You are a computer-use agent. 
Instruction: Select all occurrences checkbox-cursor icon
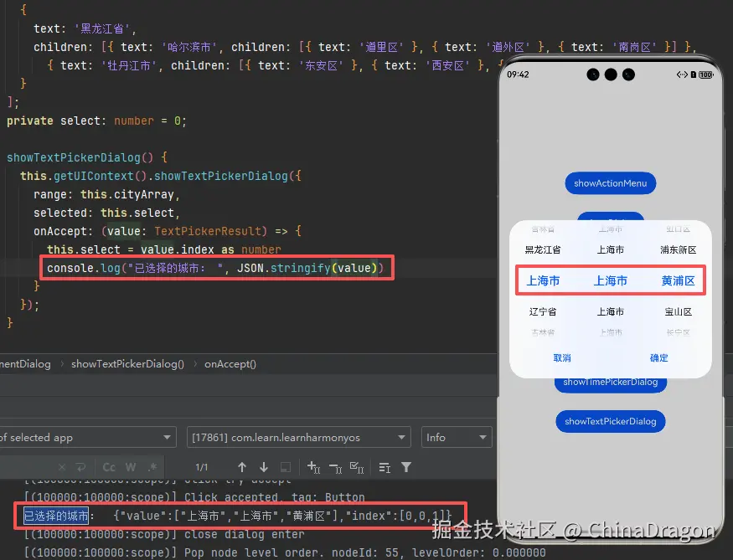click(357, 467)
